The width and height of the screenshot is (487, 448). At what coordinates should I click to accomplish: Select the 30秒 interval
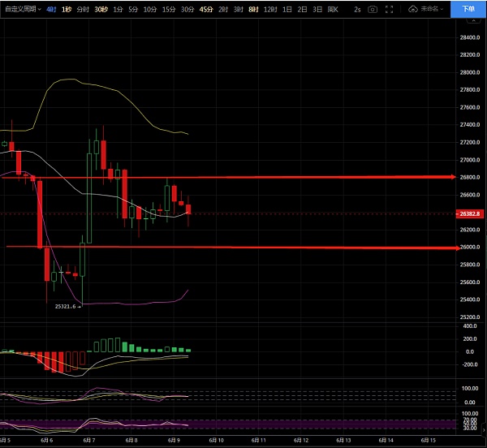pyautogui.click(x=101, y=10)
